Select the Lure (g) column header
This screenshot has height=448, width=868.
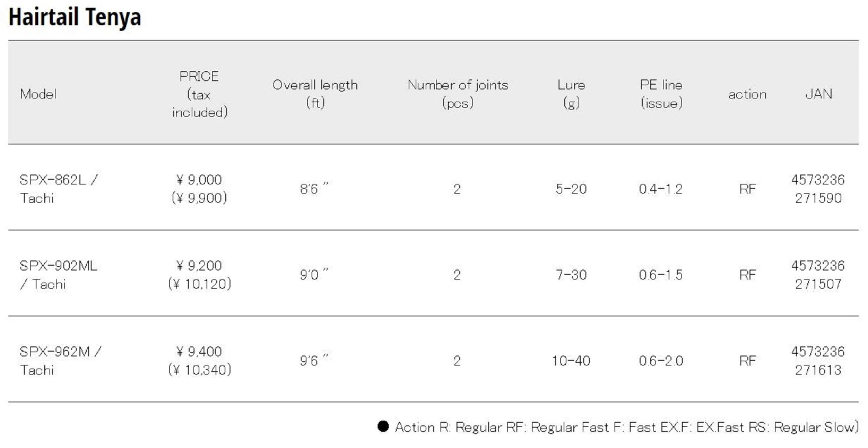(571, 93)
